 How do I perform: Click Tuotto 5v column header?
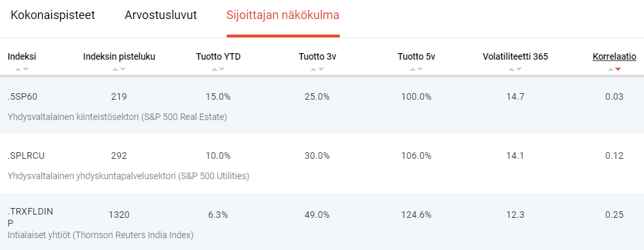416,57
